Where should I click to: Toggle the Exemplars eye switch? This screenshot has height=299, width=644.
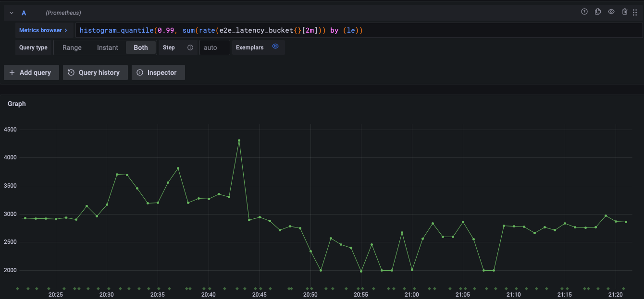coord(275,47)
